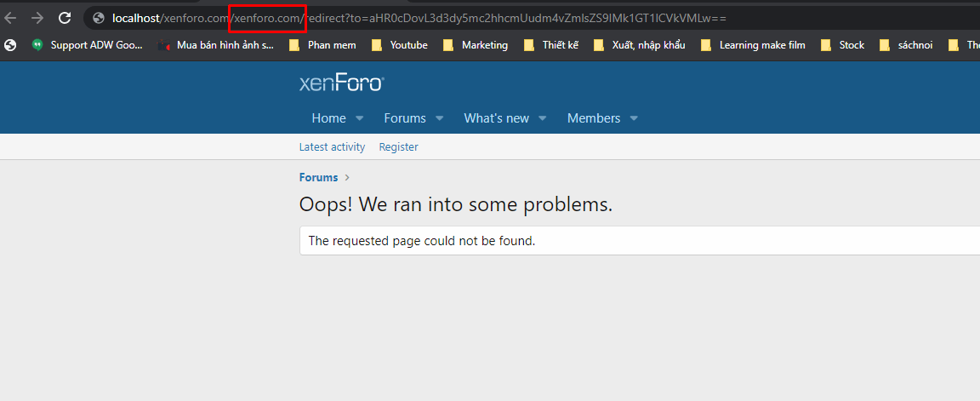980x401 pixels.
Task: Expand the Forums dropdown arrow
Action: (x=439, y=118)
